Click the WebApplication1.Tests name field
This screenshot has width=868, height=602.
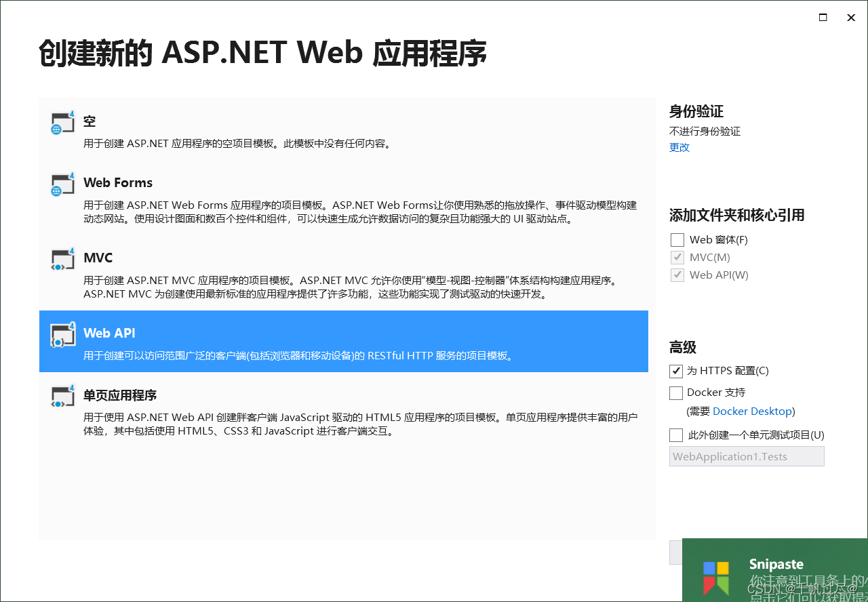point(747,456)
